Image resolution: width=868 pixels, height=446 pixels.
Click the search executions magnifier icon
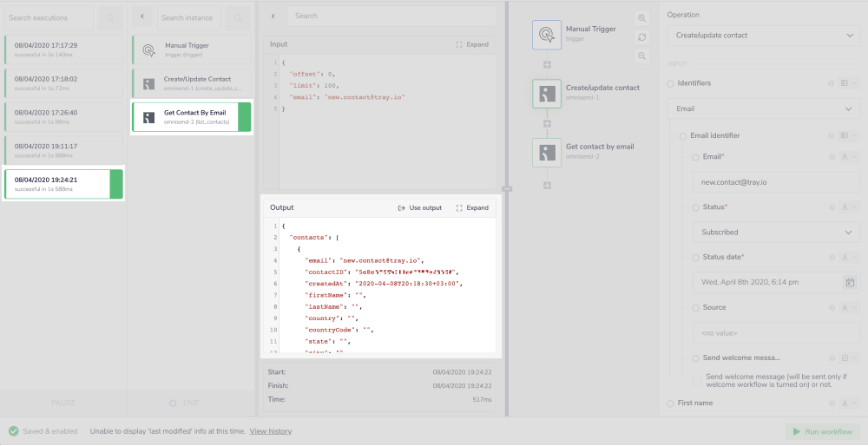[x=109, y=17]
